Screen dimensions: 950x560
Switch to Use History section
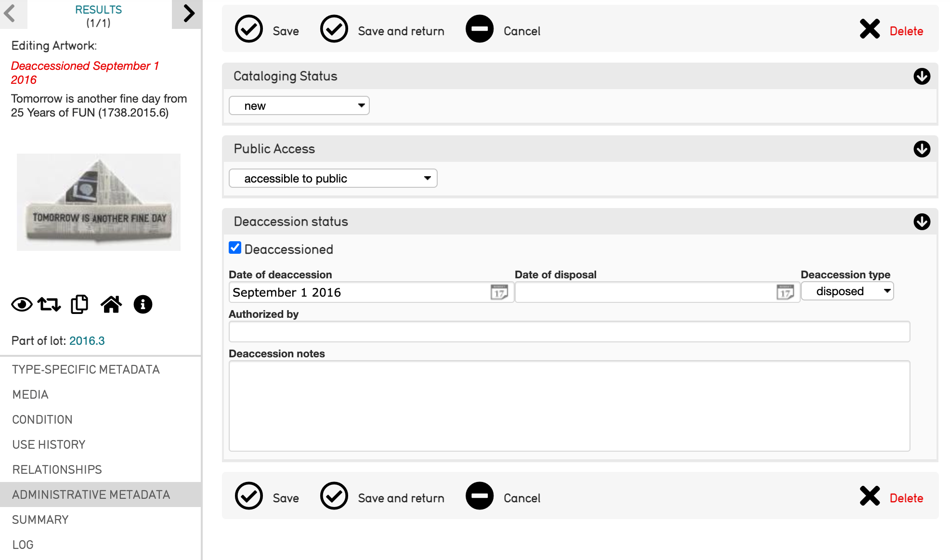(x=49, y=444)
